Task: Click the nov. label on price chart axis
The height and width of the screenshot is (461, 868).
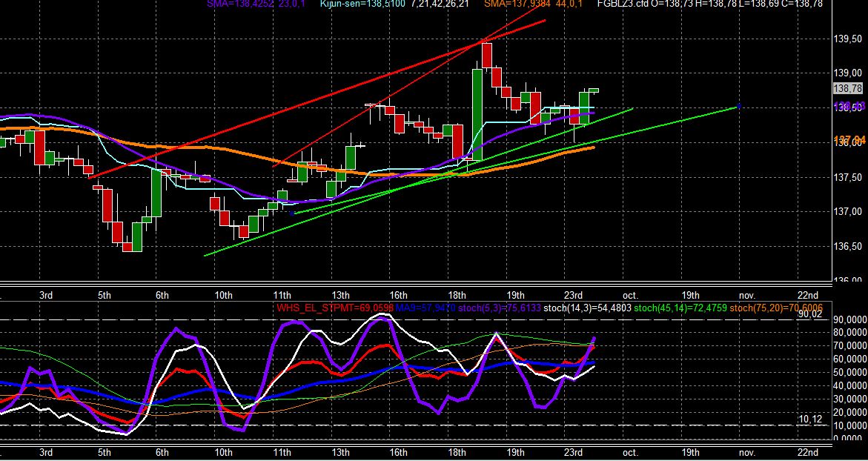Action: pyautogui.click(x=747, y=295)
